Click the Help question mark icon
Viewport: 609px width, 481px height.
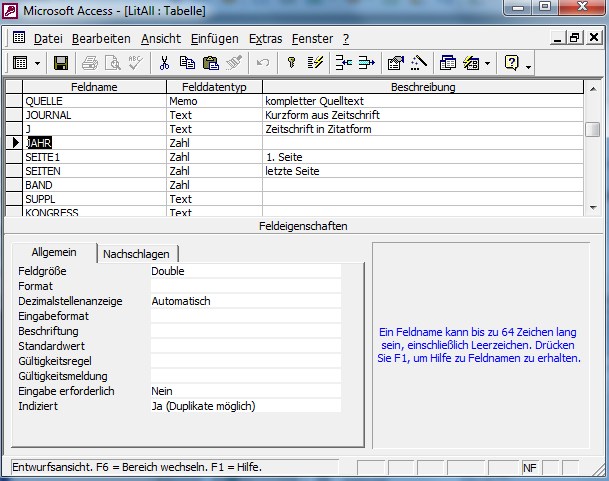[512, 63]
